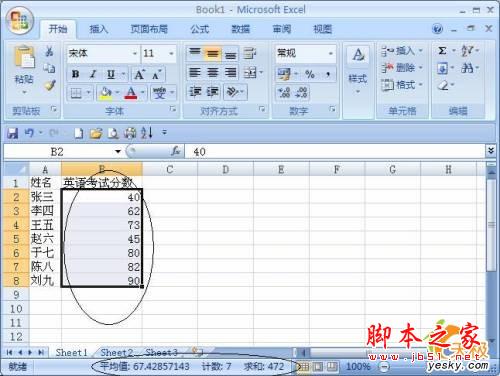Viewport: 500px width, 376px height.
Task: Open font color dropdown arrow
Action: [x=142, y=93]
